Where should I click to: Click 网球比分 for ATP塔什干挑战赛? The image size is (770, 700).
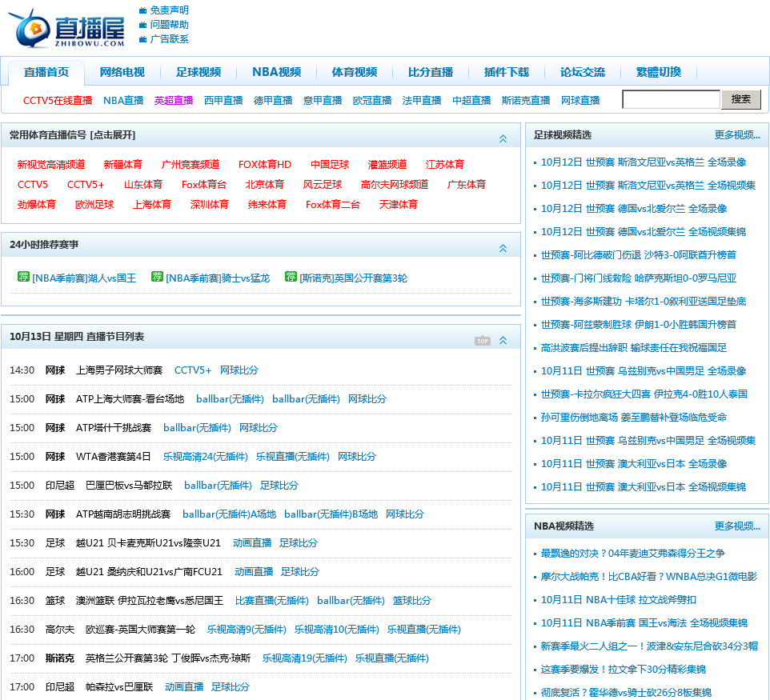259,427
